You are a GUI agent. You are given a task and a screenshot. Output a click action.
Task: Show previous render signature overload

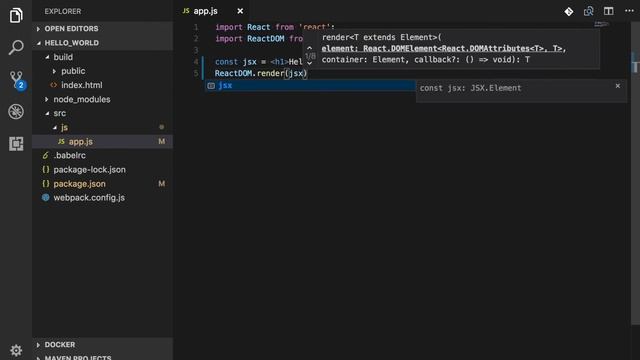click(x=309, y=48)
